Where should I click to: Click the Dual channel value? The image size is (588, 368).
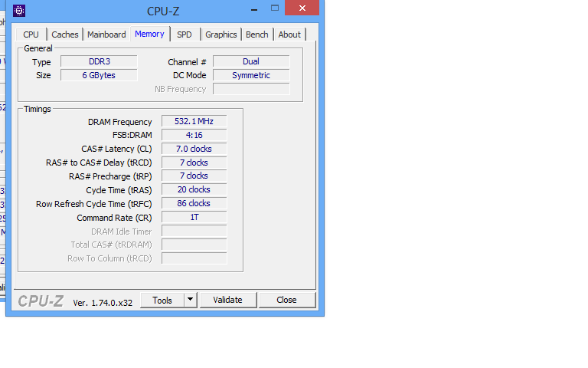tap(251, 61)
